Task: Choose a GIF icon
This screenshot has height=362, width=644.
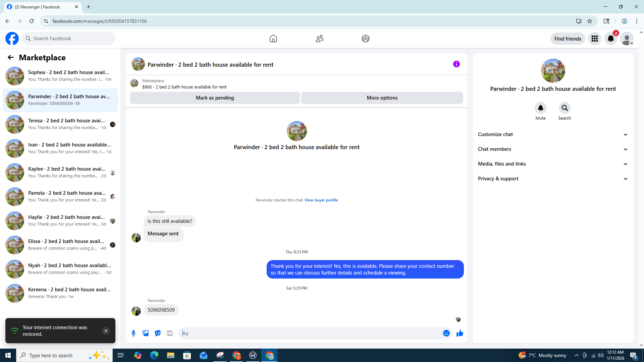Action: click(170, 333)
